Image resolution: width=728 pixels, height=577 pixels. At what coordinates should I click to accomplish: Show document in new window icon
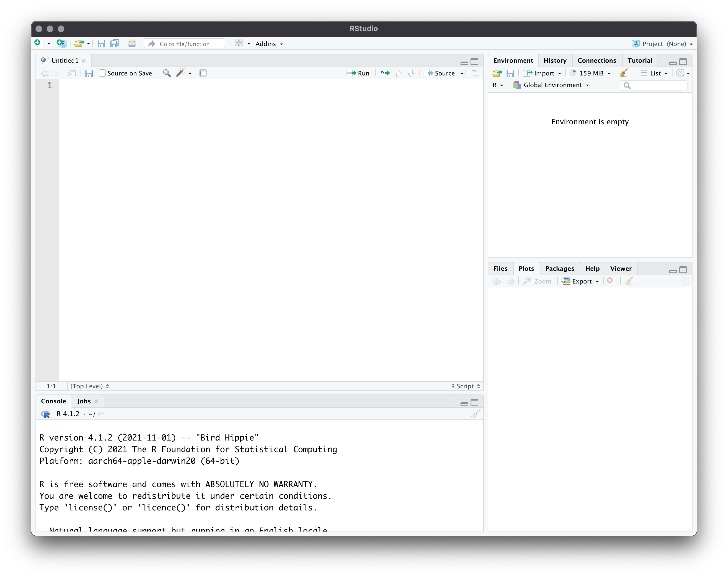point(72,73)
